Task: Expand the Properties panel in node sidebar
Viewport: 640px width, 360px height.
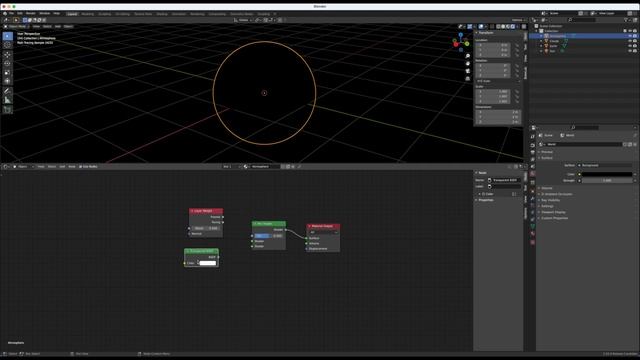Action: tap(485, 200)
